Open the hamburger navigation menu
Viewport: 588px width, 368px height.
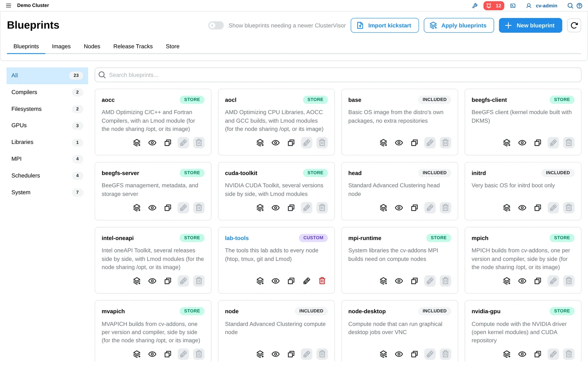point(8,6)
